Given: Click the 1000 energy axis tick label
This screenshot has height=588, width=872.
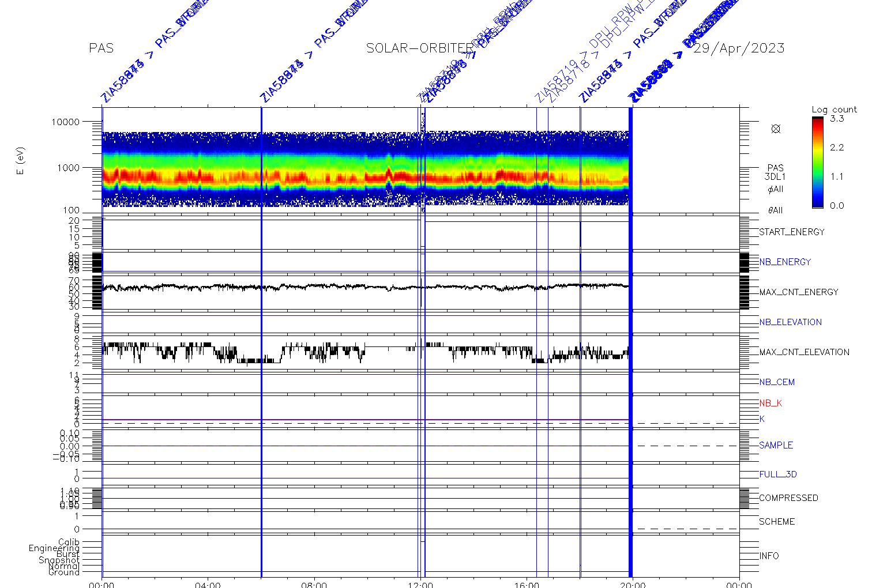Looking at the screenshot, I should (x=67, y=168).
